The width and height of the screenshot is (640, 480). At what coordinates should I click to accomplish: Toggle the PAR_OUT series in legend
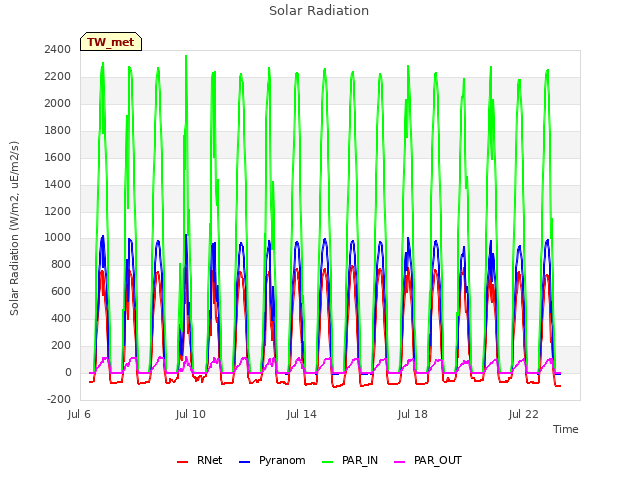(x=428, y=460)
